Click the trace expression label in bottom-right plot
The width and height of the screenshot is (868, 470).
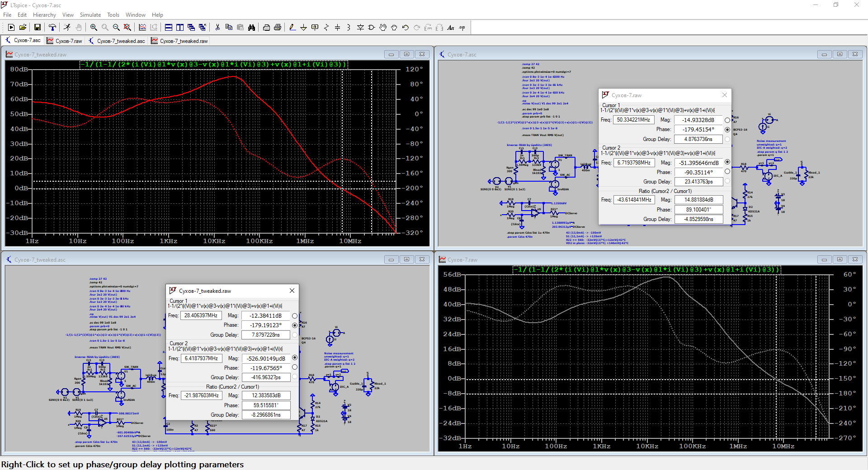point(646,270)
